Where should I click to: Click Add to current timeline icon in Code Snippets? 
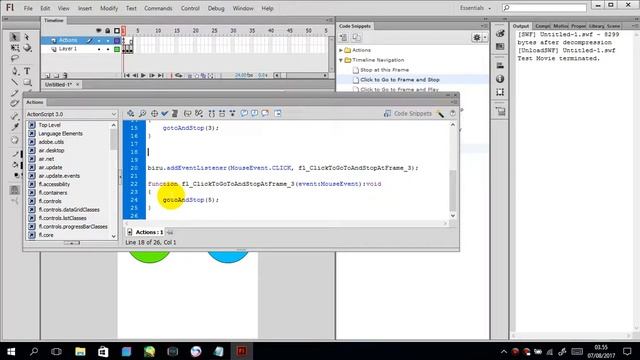click(343, 38)
